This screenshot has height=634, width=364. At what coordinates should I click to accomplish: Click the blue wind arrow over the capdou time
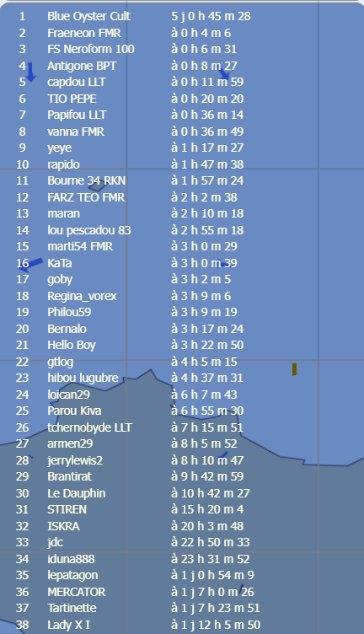pyautogui.click(x=224, y=73)
